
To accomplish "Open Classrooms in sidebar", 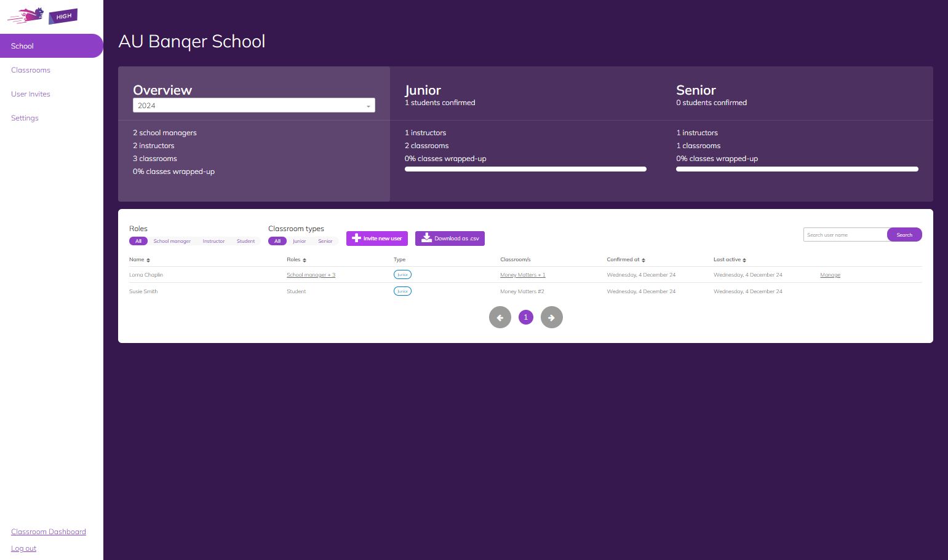I will (x=31, y=70).
